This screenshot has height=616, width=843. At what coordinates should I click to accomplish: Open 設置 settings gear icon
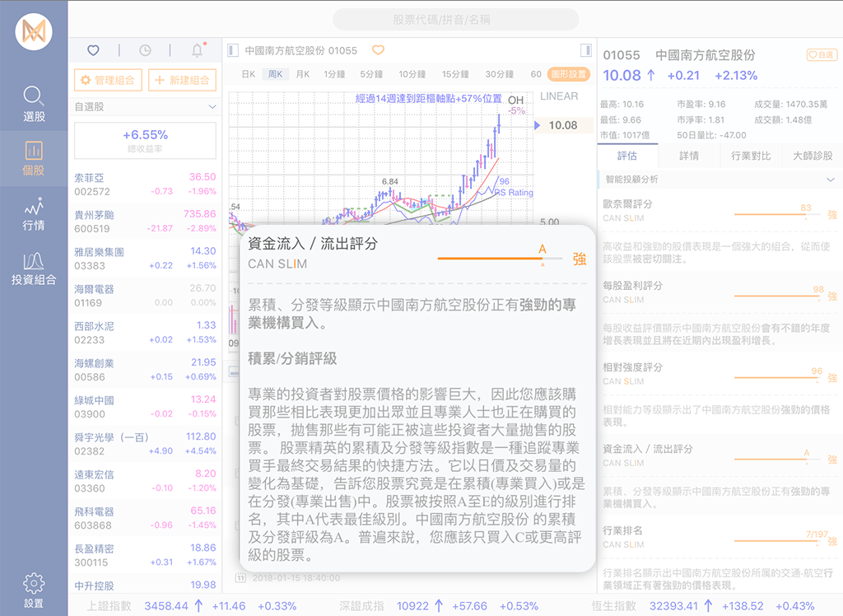34,590
